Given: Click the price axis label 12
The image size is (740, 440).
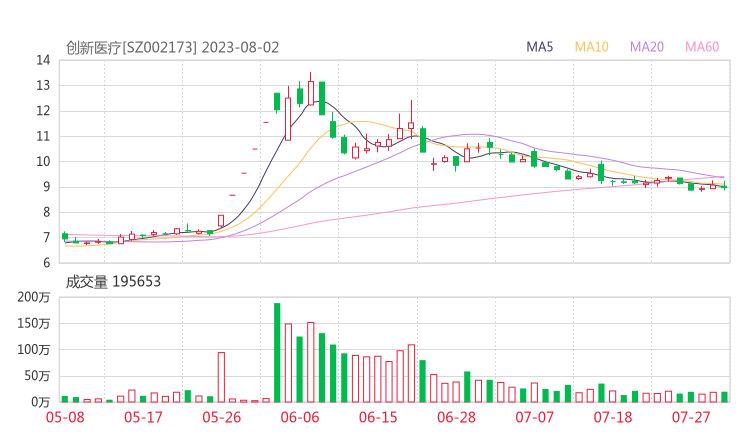Looking at the screenshot, I should [43, 111].
